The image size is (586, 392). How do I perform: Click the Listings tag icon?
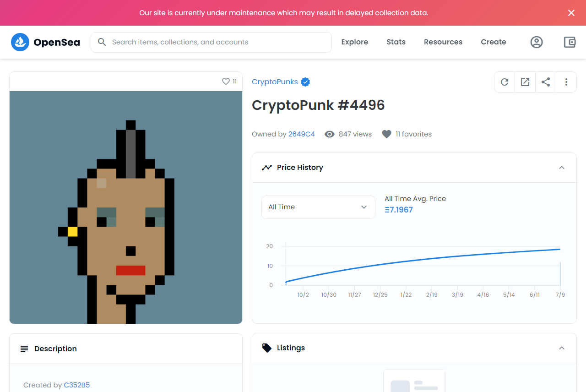tap(266, 348)
